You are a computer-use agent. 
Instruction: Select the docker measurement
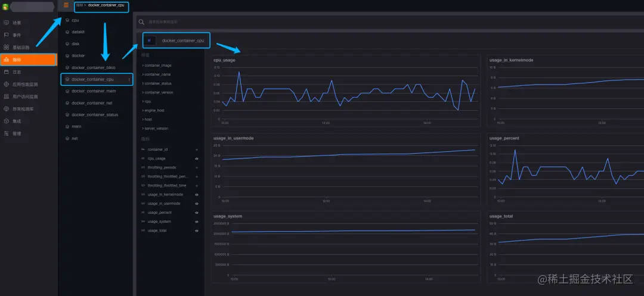point(78,56)
